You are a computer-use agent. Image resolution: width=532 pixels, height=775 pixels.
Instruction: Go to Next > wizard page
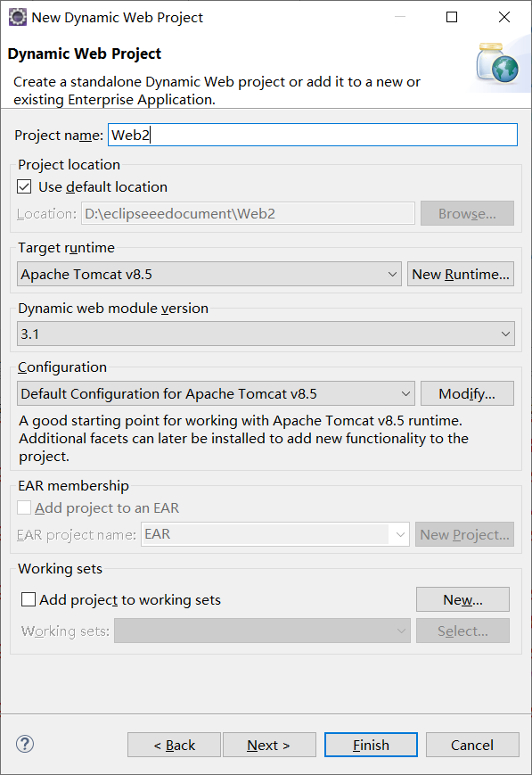tap(269, 745)
